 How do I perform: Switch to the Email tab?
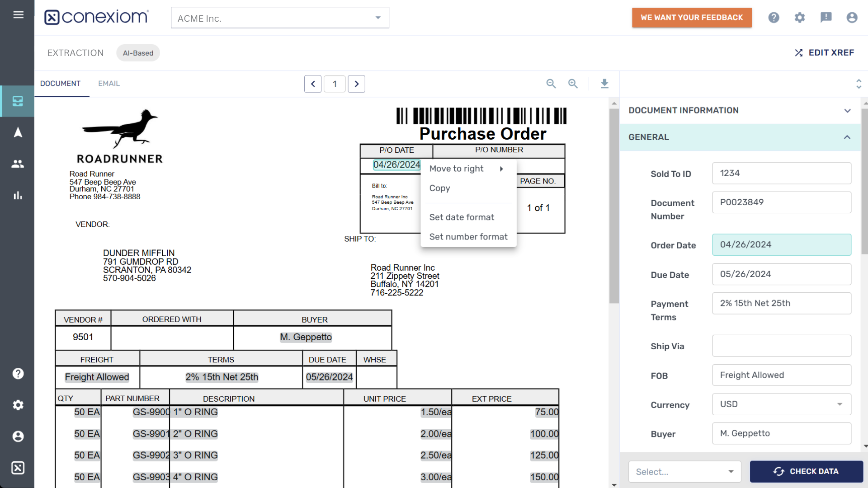(x=109, y=84)
